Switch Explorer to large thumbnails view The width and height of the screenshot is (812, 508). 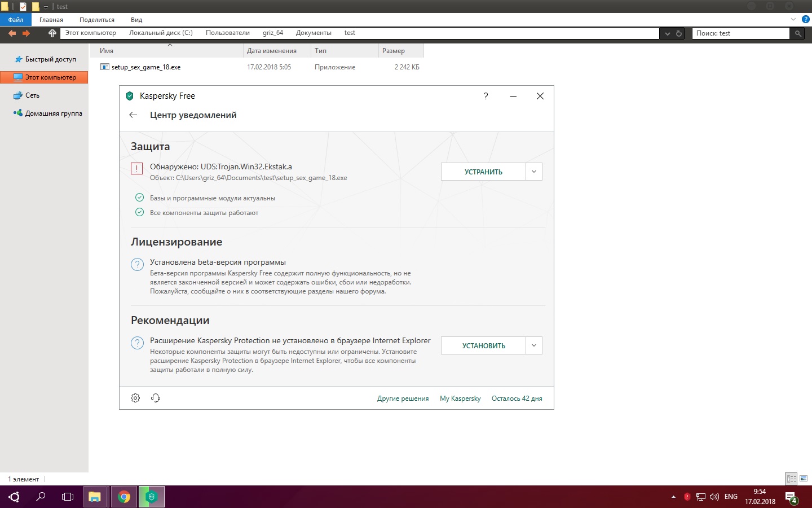pyautogui.click(x=804, y=479)
